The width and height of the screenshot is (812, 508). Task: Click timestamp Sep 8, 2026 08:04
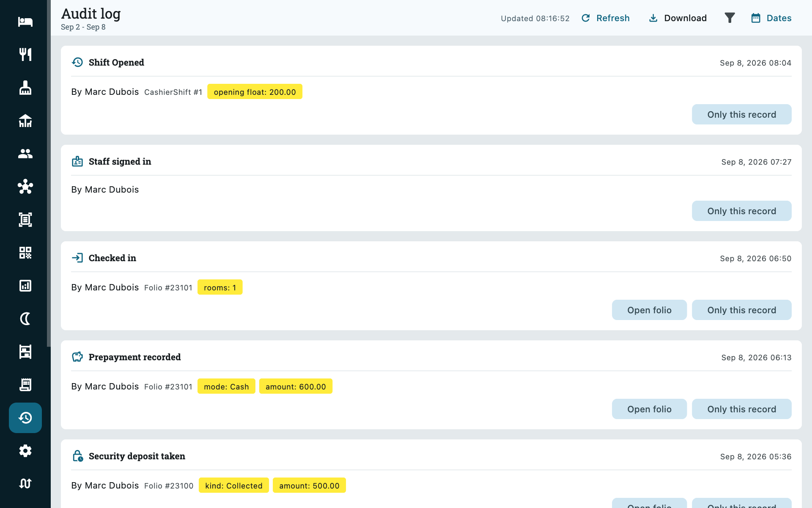755,63
